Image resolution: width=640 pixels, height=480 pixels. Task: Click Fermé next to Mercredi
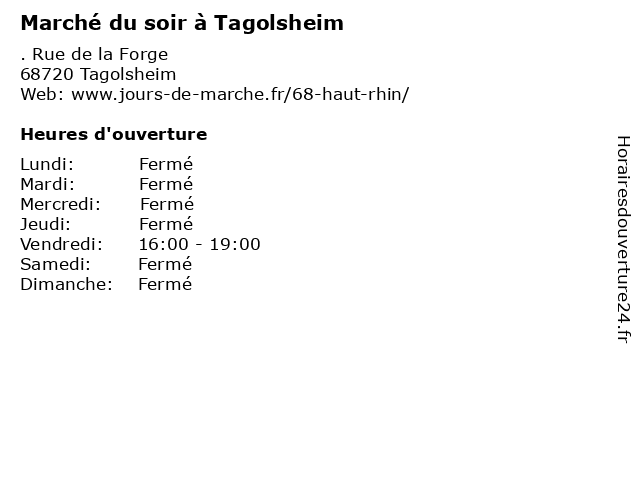(x=167, y=204)
